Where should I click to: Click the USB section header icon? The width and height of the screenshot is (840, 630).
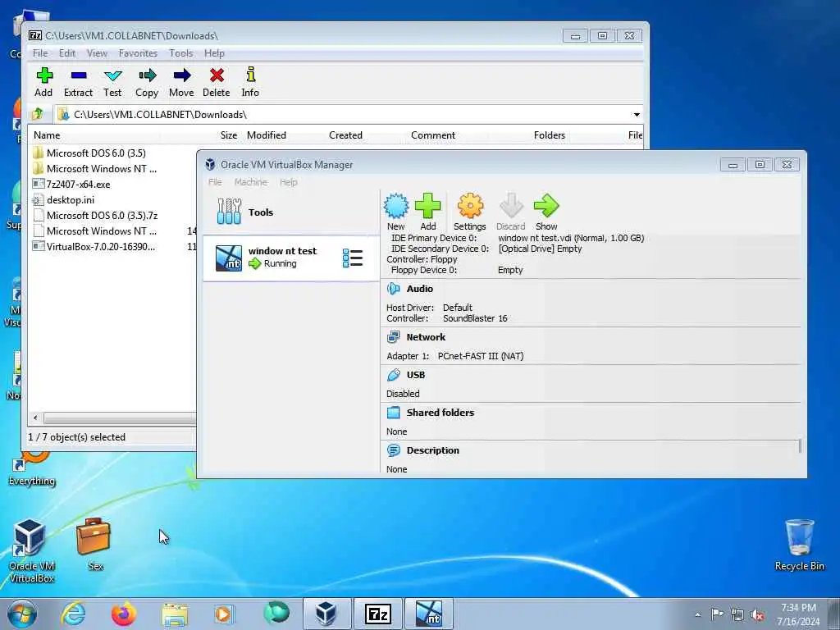[x=393, y=375]
